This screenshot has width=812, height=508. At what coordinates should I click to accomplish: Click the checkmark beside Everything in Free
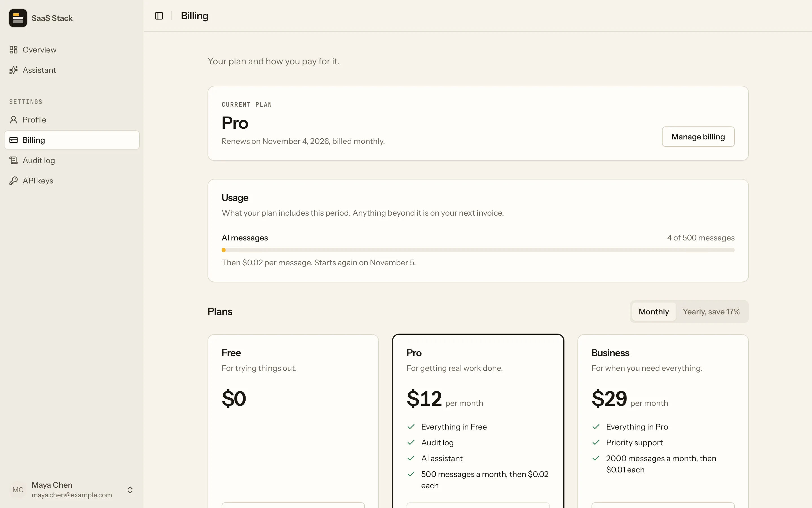411,427
